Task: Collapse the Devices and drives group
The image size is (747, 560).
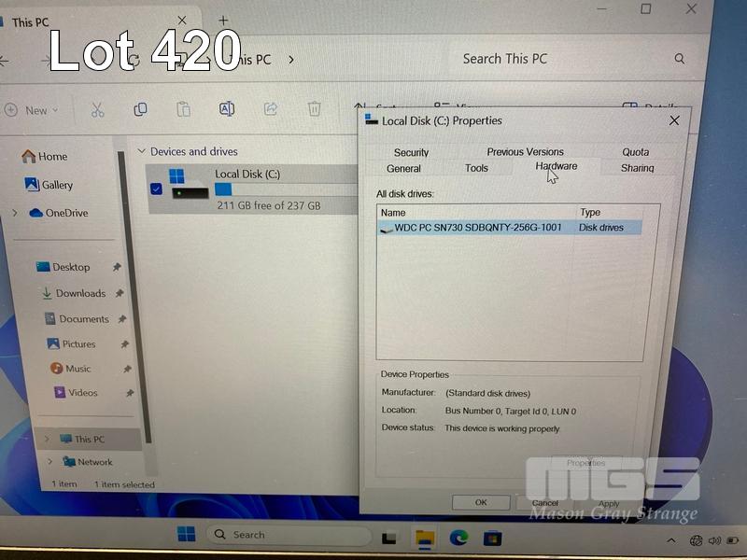Action: [142, 151]
